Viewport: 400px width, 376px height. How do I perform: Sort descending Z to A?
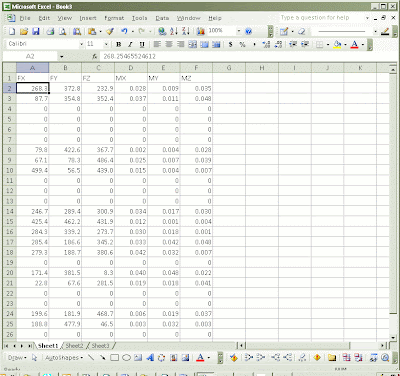pyautogui.click(x=186, y=31)
